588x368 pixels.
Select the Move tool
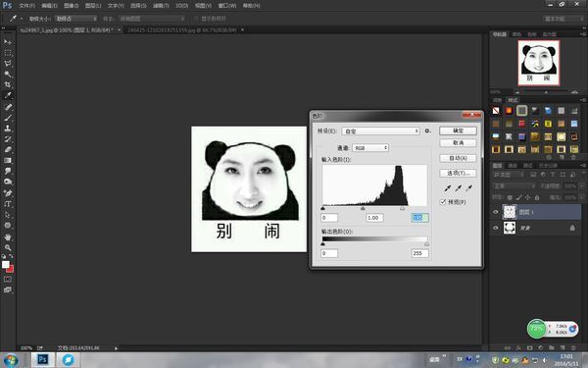click(x=8, y=42)
